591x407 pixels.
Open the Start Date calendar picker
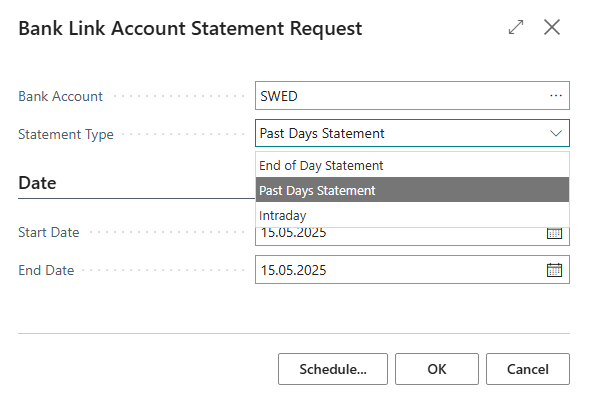point(554,233)
